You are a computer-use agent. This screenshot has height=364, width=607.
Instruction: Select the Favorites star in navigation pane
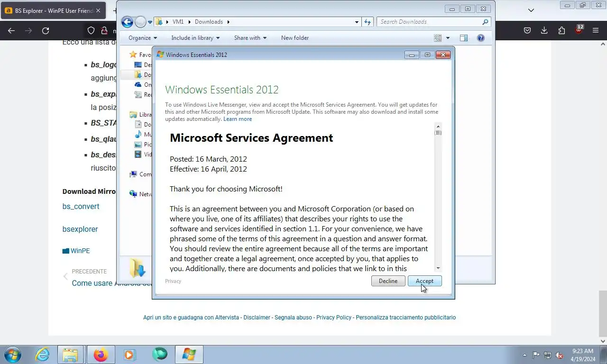(x=133, y=55)
